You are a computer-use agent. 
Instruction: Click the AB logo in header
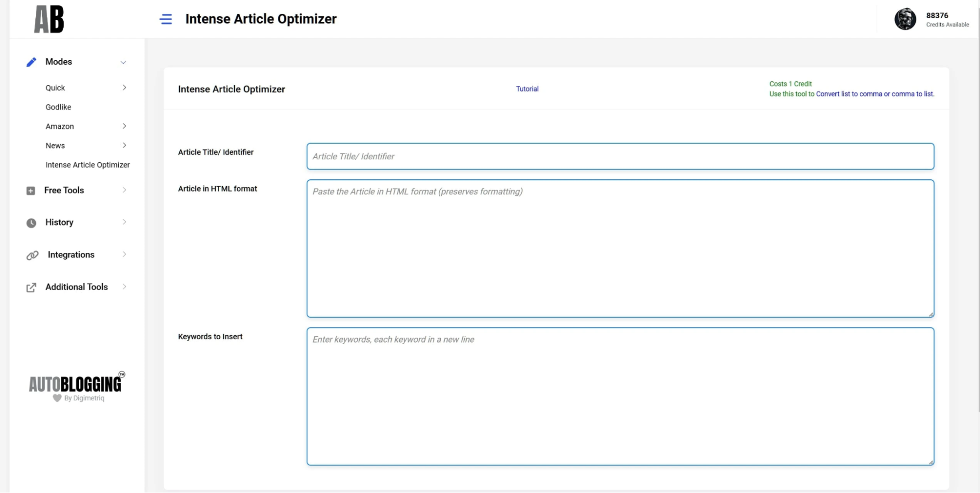[49, 20]
